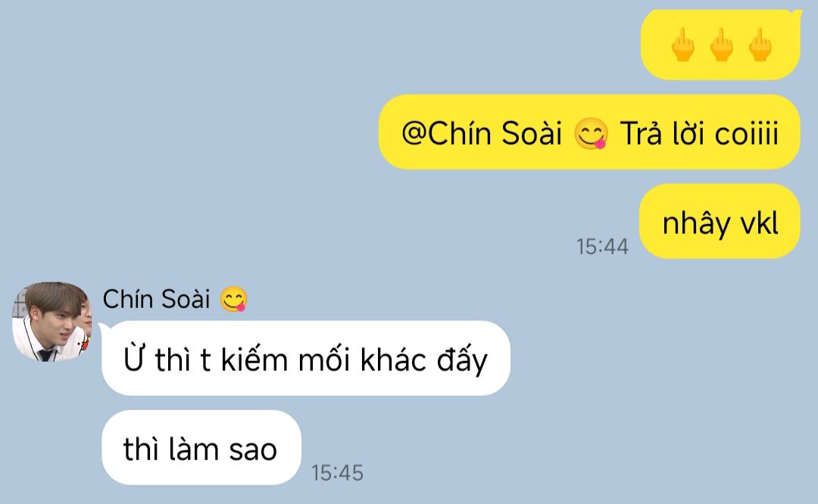818x504 pixels.
Task: Tap the tail of the emoji message bubble
Action: 797,13
